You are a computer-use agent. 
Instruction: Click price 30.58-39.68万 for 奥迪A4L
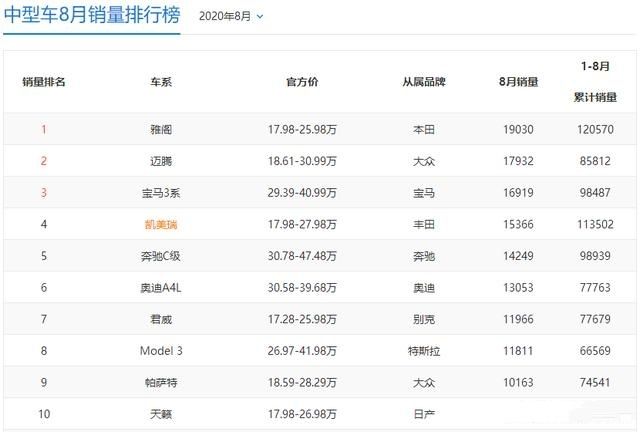pos(302,288)
